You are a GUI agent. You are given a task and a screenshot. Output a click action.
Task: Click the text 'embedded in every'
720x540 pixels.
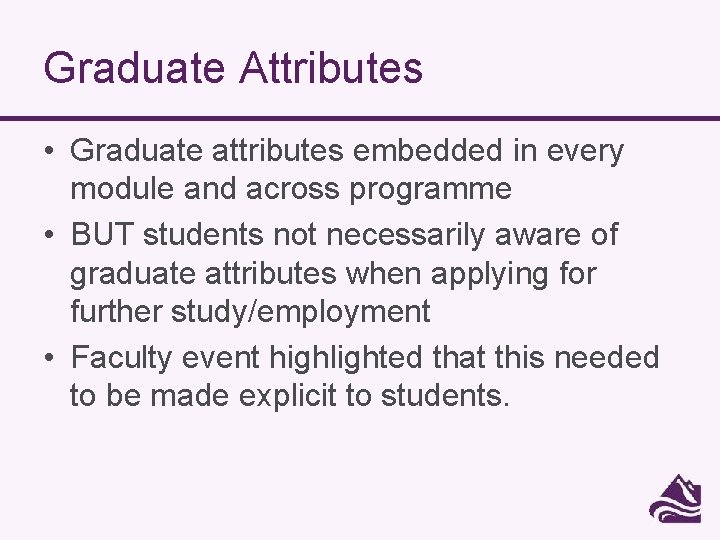(488, 151)
